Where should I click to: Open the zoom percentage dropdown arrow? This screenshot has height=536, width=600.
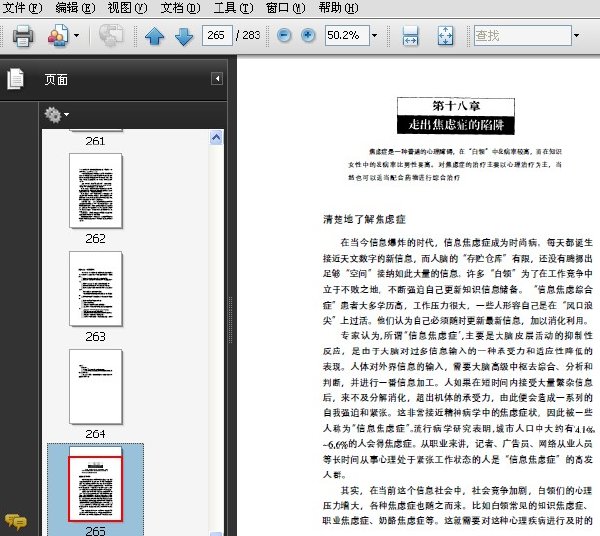pos(375,36)
